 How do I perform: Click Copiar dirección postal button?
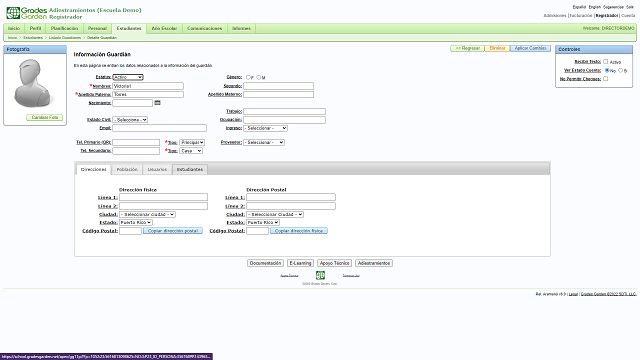coord(173,231)
